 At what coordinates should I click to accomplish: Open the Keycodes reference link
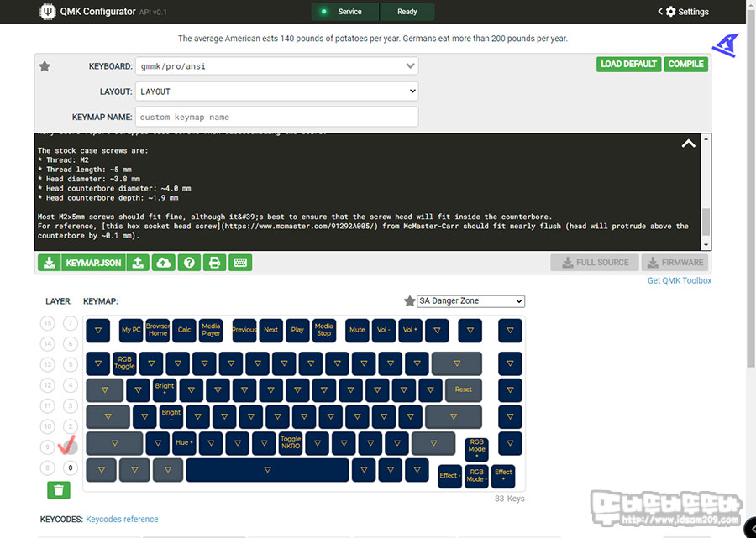pos(122,520)
